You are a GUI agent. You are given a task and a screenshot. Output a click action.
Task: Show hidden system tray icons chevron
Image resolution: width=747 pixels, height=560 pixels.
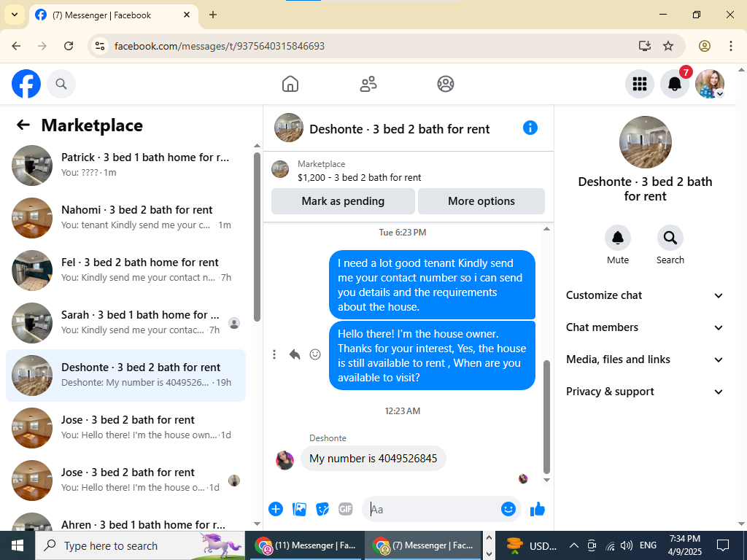click(x=574, y=545)
